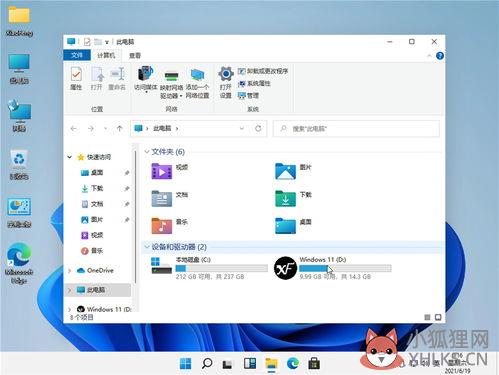Select the Recycle Bin desktop icon
Viewport: 499px width, 375px height.
coord(19,165)
